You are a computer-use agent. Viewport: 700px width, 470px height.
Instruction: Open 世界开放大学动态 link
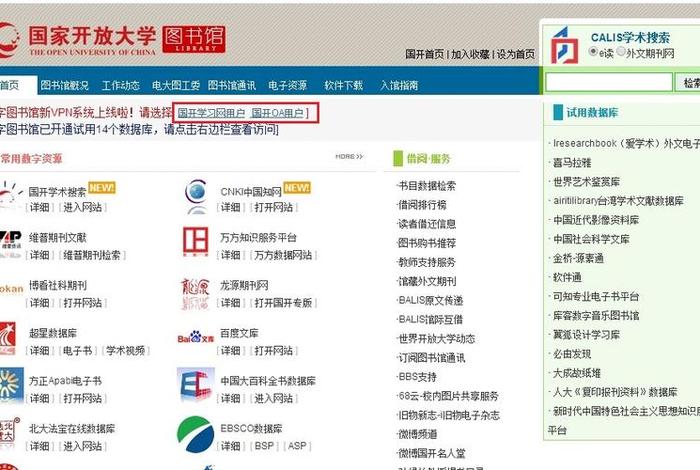point(436,339)
